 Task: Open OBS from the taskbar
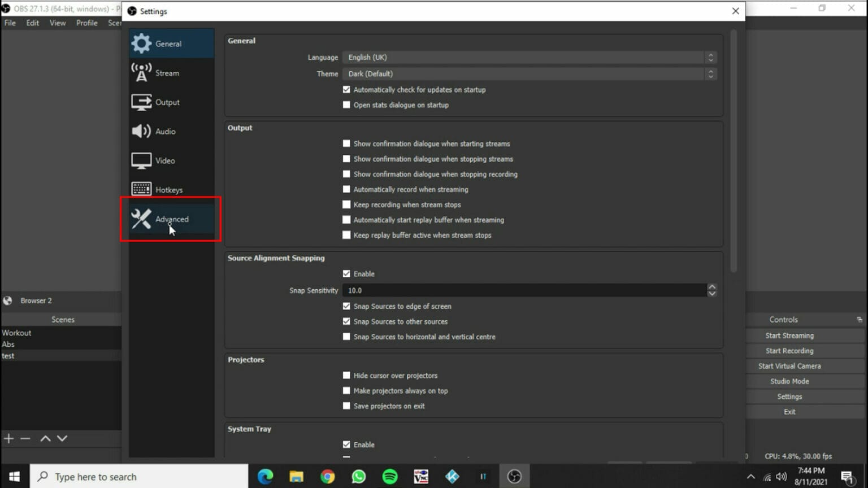tap(514, 476)
